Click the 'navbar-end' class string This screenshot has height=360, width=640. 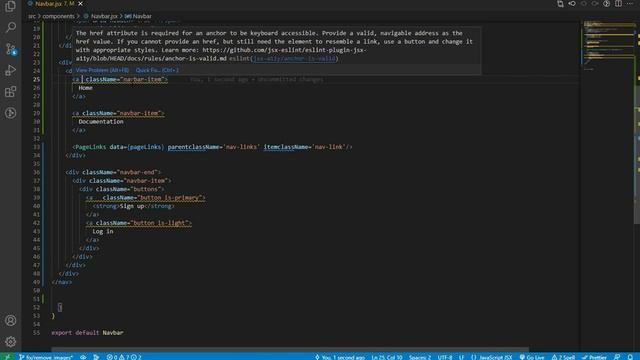(137, 172)
